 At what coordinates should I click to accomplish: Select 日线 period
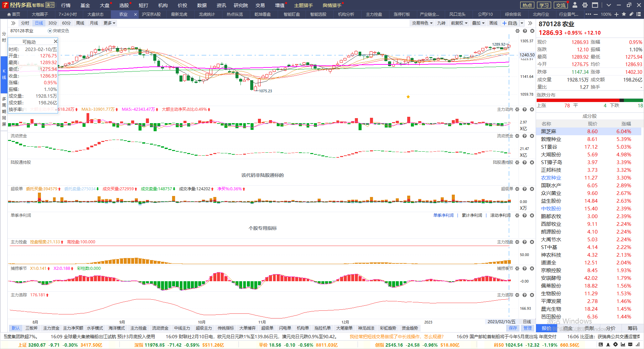[39, 23]
